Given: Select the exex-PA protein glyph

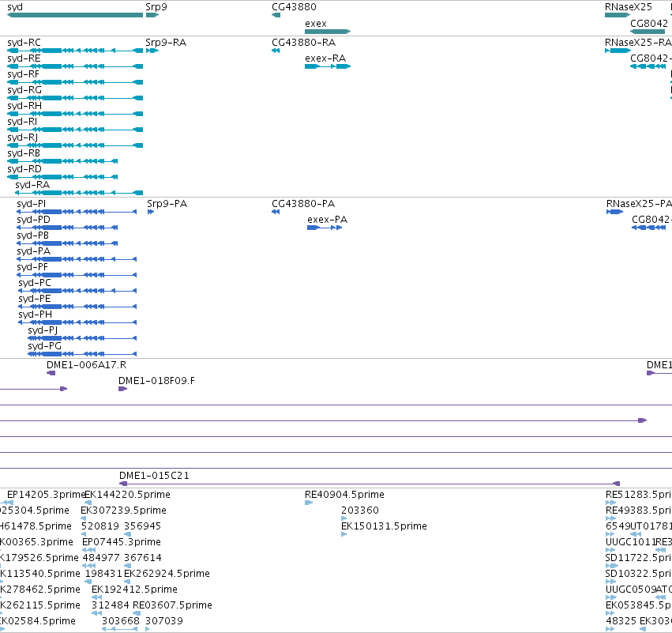Looking at the screenshot, I should [325, 228].
